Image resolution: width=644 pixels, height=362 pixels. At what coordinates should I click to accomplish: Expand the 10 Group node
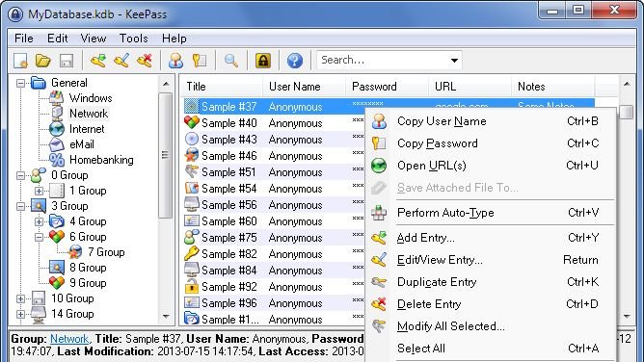(x=20, y=298)
